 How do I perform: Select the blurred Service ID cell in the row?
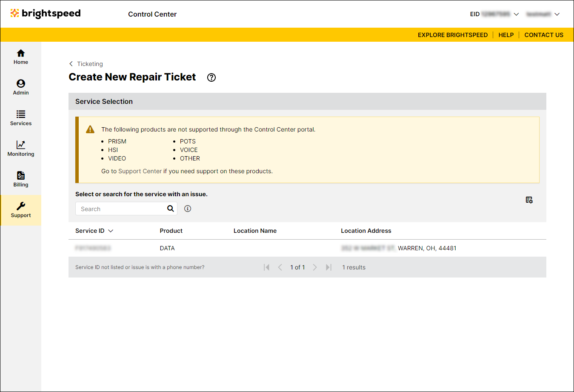(93, 248)
